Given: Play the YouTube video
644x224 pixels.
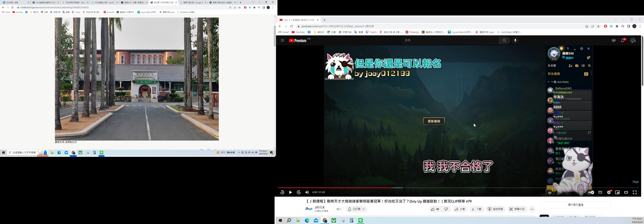Looking at the screenshot, I should pyautogui.click(x=290, y=192).
